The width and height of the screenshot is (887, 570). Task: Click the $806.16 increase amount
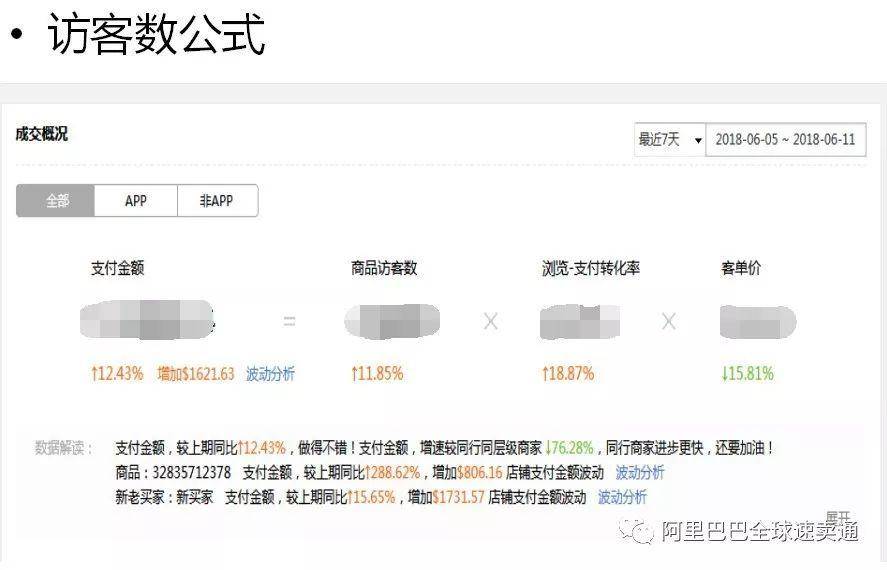tap(480, 472)
